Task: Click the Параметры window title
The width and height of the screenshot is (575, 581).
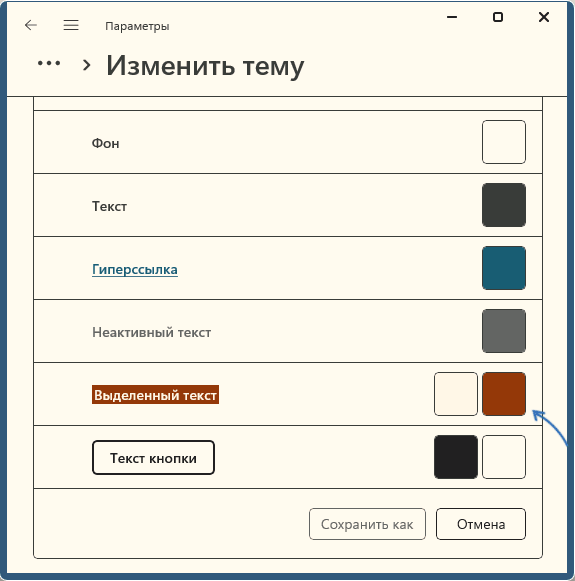Action: (137, 26)
